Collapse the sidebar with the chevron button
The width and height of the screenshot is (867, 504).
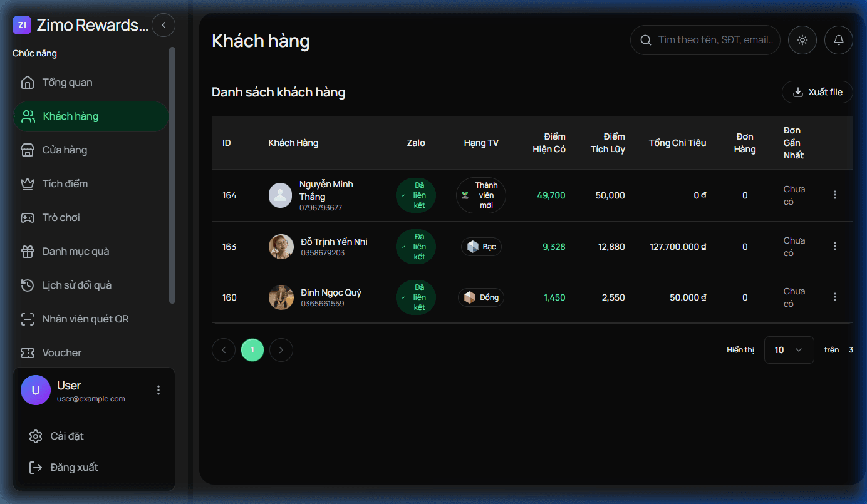(164, 25)
